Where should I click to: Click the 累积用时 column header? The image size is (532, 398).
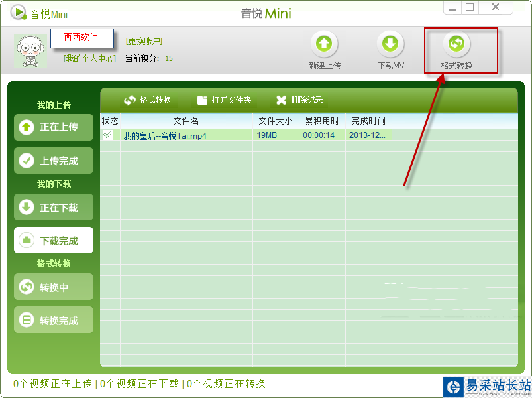tap(322, 121)
